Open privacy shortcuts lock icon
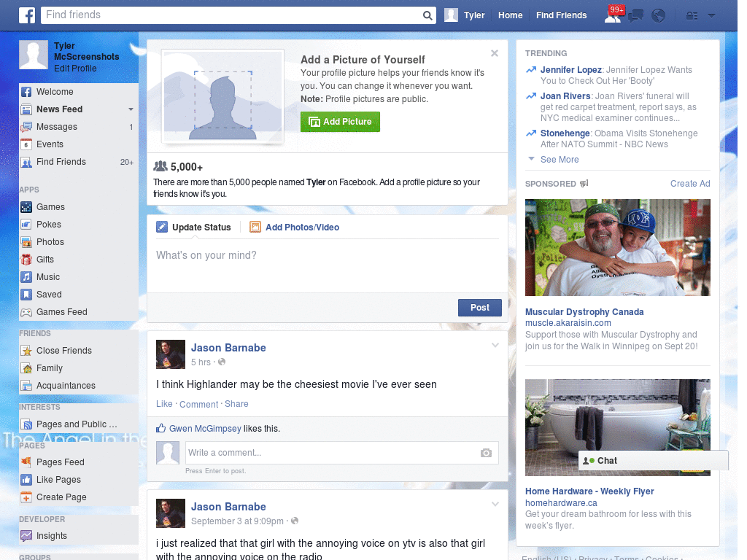Viewport: 747px width, 560px height. tap(692, 16)
